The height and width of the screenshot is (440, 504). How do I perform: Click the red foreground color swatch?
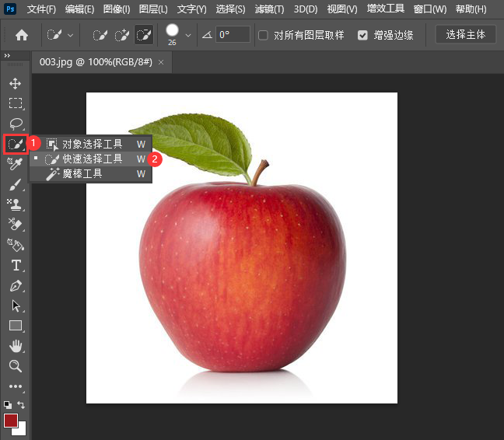click(x=11, y=421)
